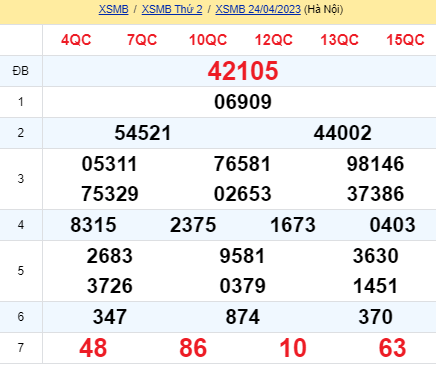Open the XSMB 24/04/2023 link
Image resolution: width=436 pixels, height=365 pixels.
[x=258, y=9]
